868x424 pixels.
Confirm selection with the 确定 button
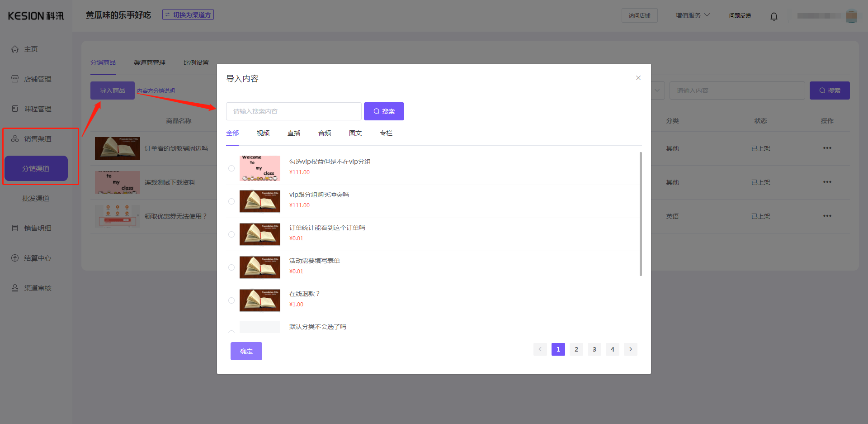[x=246, y=351]
